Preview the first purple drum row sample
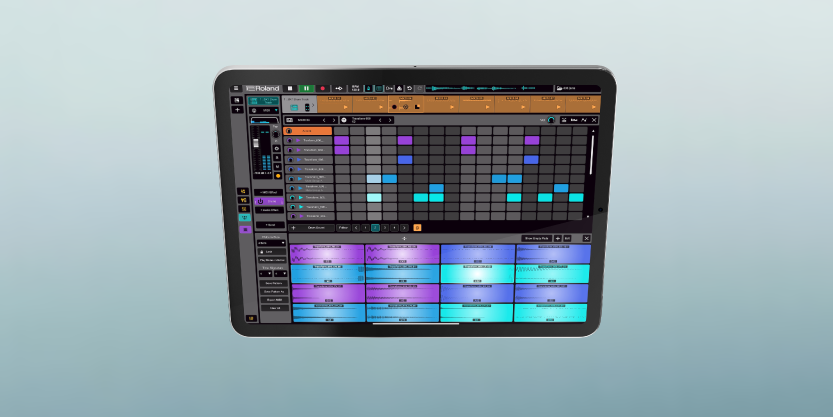The width and height of the screenshot is (833, 417). pyautogui.click(x=299, y=141)
